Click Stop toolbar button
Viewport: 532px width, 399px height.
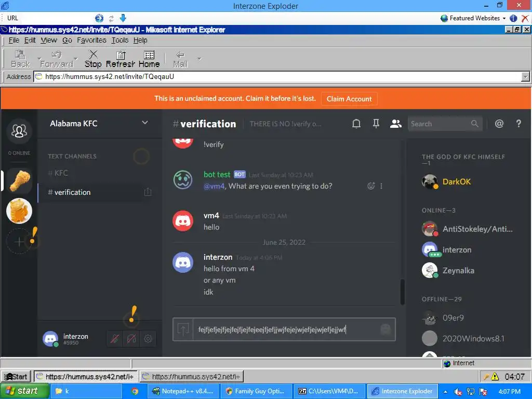pyautogui.click(x=93, y=59)
